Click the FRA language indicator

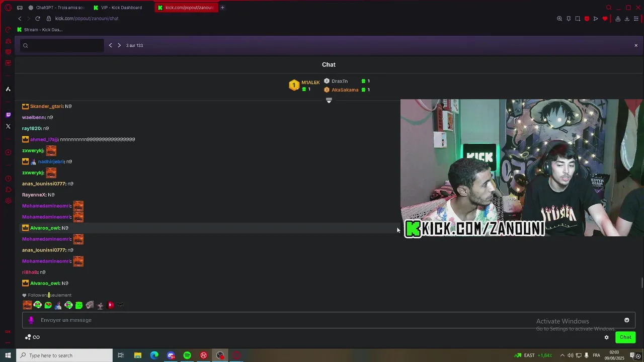pos(597,355)
